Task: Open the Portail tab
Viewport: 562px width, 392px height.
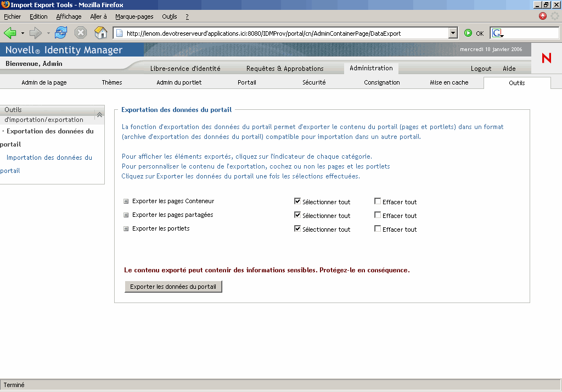Action: pos(247,82)
